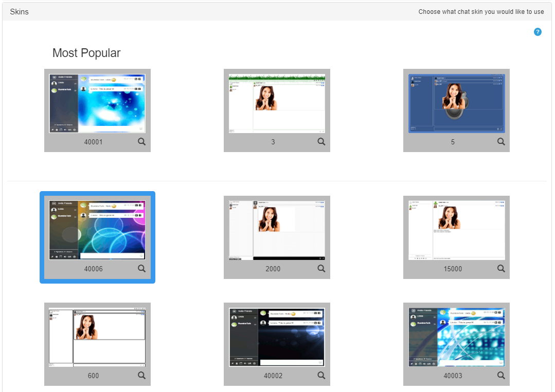This screenshot has width=555, height=392.
Task: Select the plain bordered skin 600 thumbnail
Action: point(97,337)
